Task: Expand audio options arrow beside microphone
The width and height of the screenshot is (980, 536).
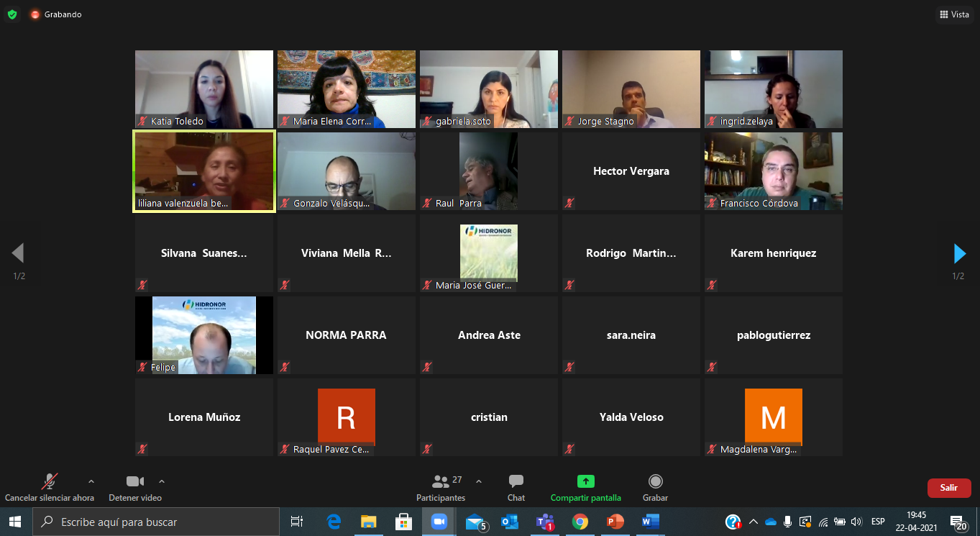Action: [x=91, y=481]
